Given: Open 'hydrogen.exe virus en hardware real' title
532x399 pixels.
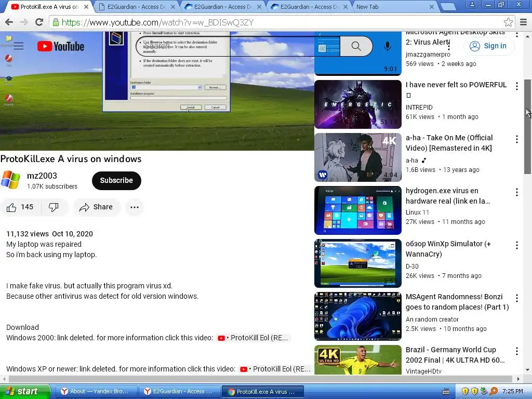Looking at the screenshot, I should [448, 196].
